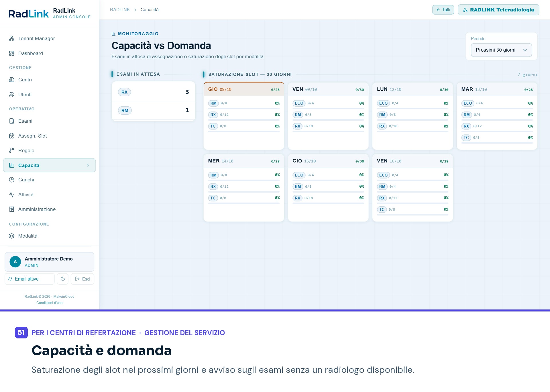Open the Periodo dropdown Prossimi 30 giorni
Screen dimensions: 550x392
point(501,50)
